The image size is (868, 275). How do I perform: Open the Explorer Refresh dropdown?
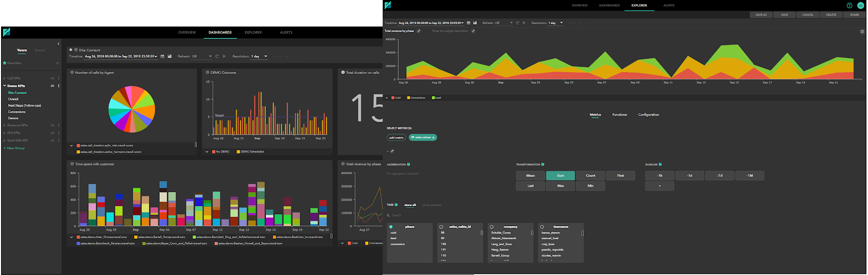[505, 23]
